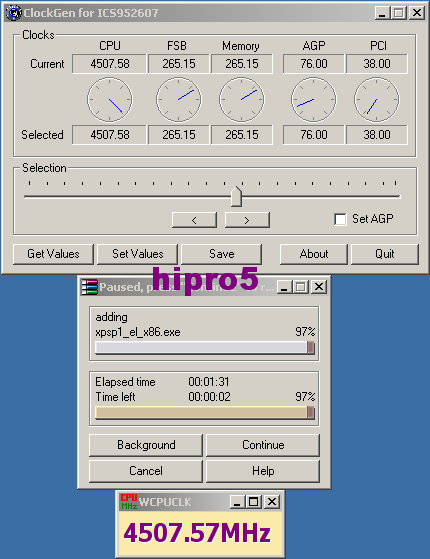Click the Get Values button

(x=53, y=254)
